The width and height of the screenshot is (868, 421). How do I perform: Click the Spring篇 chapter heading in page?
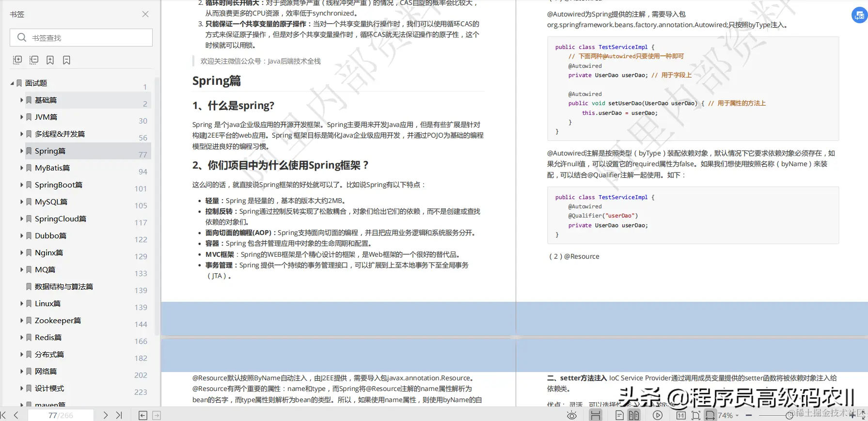217,81
